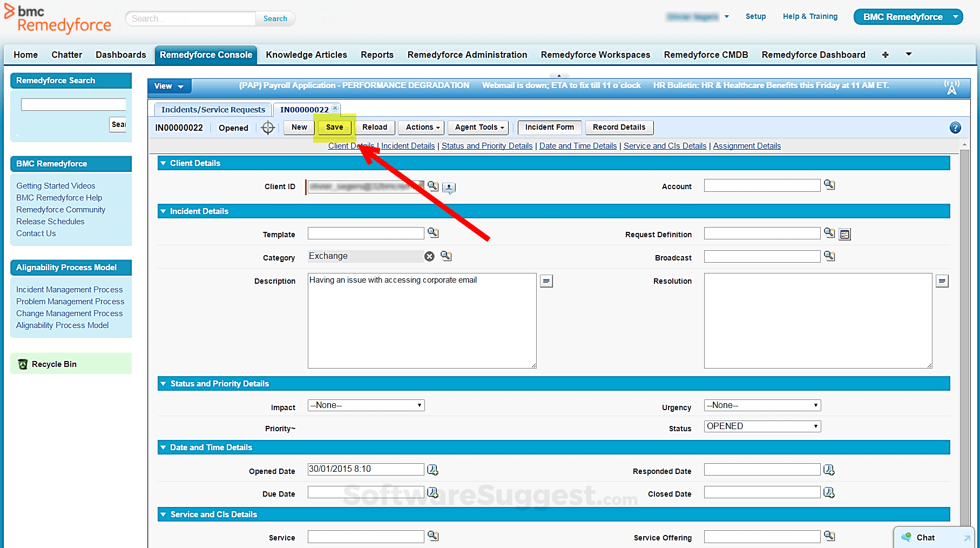The image size is (980, 548).
Task: Add a new tab with plus icon
Action: [886, 55]
